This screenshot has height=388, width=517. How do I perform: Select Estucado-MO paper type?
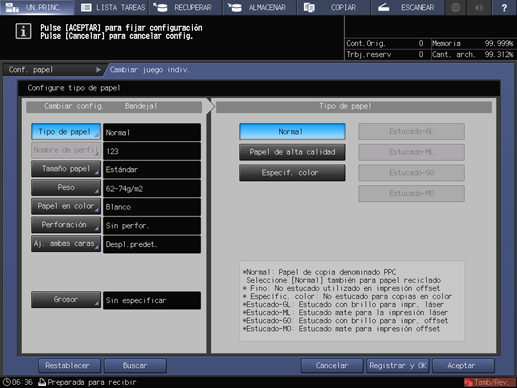click(x=411, y=194)
